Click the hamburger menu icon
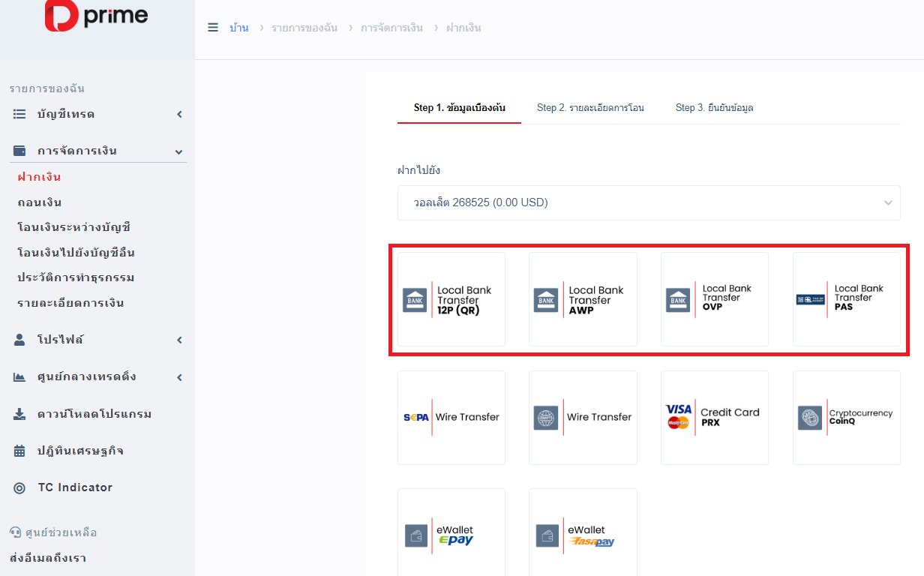Viewport: 924px width, 576px height. click(x=212, y=28)
